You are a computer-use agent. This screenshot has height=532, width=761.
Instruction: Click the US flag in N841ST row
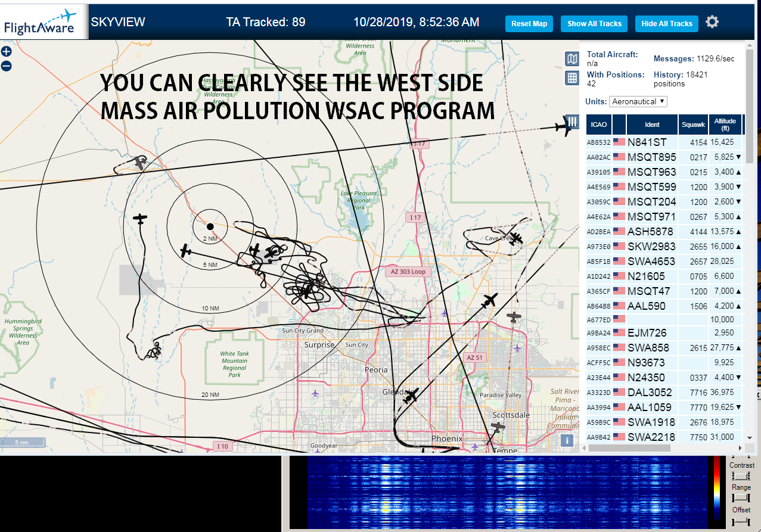pos(619,142)
